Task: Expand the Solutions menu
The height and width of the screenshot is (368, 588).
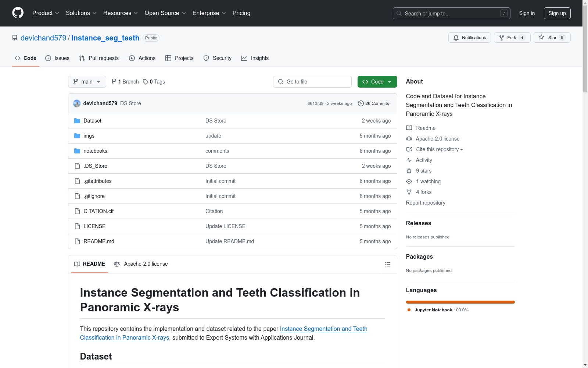Action: point(81,13)
